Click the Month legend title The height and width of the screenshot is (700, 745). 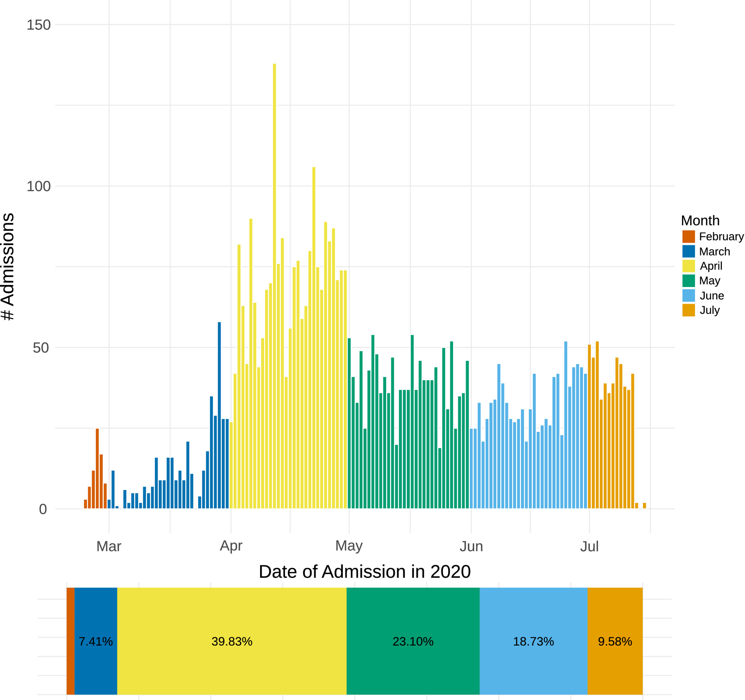coord(700,220)
